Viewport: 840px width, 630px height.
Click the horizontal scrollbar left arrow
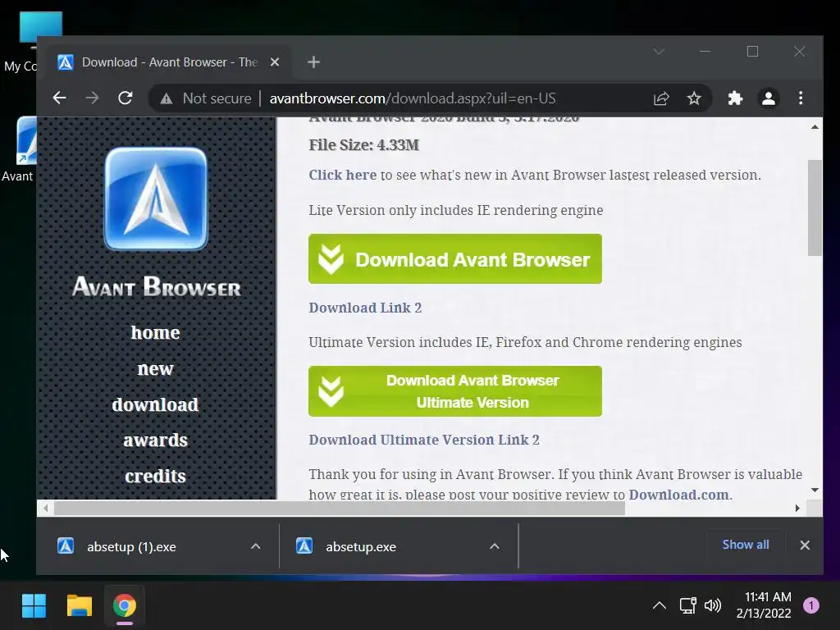point(46,508)
